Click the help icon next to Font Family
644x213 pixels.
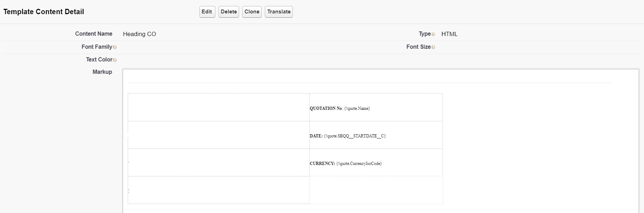click(115, 47)
